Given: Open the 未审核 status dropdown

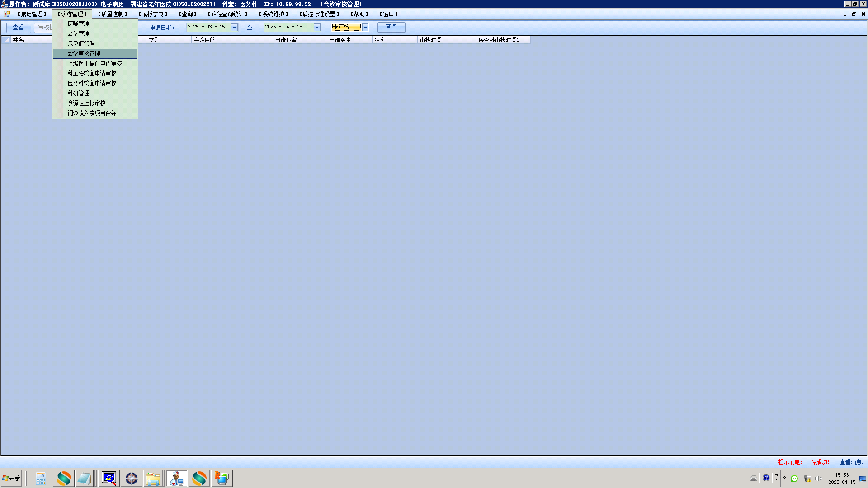Looking at the screenshot, I should point(365,28).
